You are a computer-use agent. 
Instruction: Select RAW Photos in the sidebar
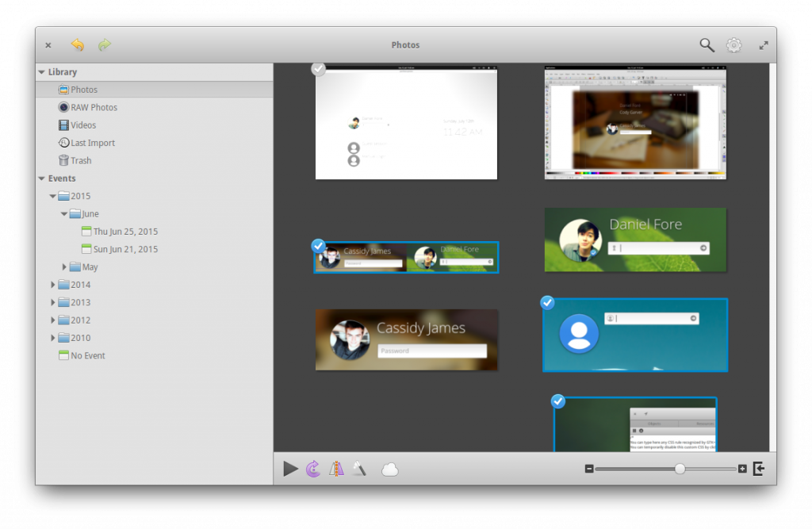[93, 107]
